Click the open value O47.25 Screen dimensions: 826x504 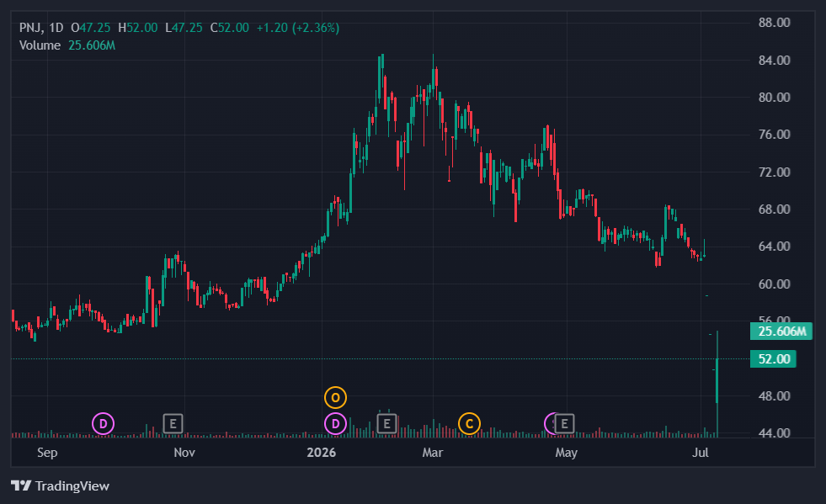pyautogui.click(x=91, y=28)
